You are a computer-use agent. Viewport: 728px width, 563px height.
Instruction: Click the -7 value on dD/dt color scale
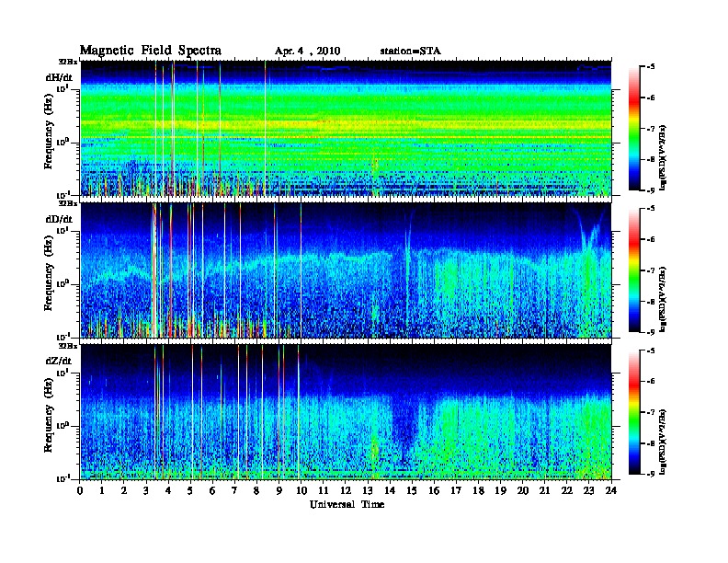pos(651,270)
